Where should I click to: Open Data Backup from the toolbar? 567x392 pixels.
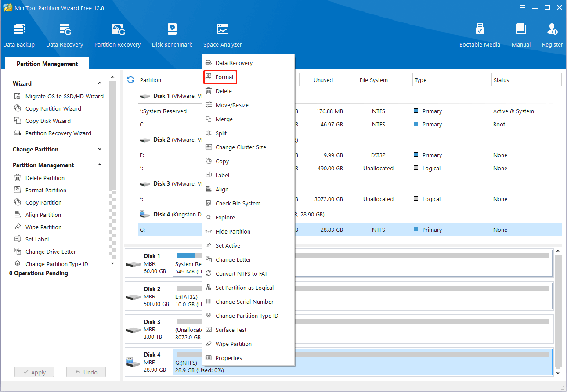pos(19,35)
